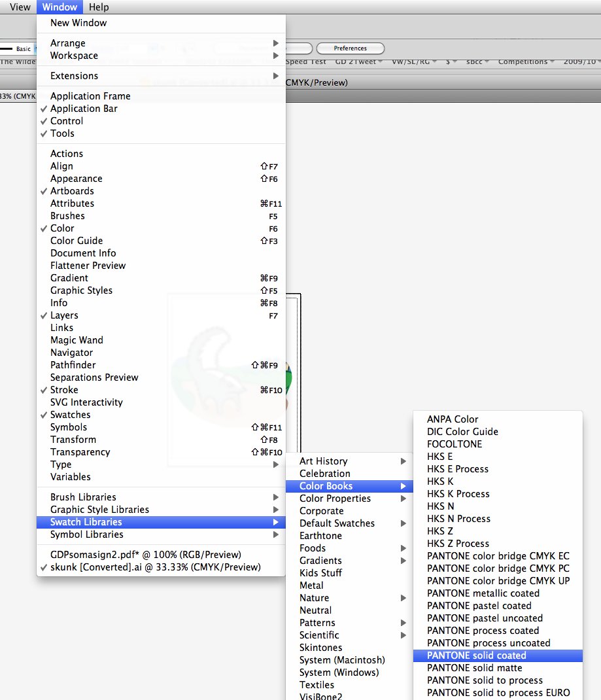Expand the Gradients swatch submenu
Viewport: 601px width, 700px height.
pyautogui.click(x=349, y=561)
